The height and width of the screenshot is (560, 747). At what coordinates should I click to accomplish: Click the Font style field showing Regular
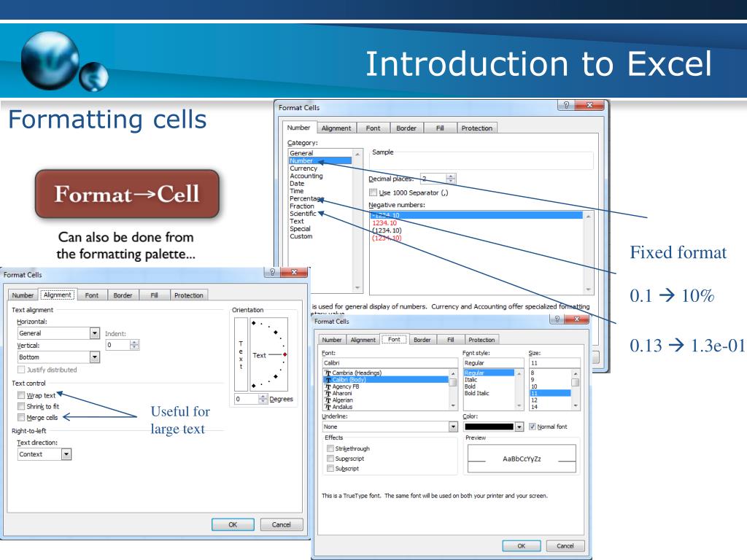(492, 363)
